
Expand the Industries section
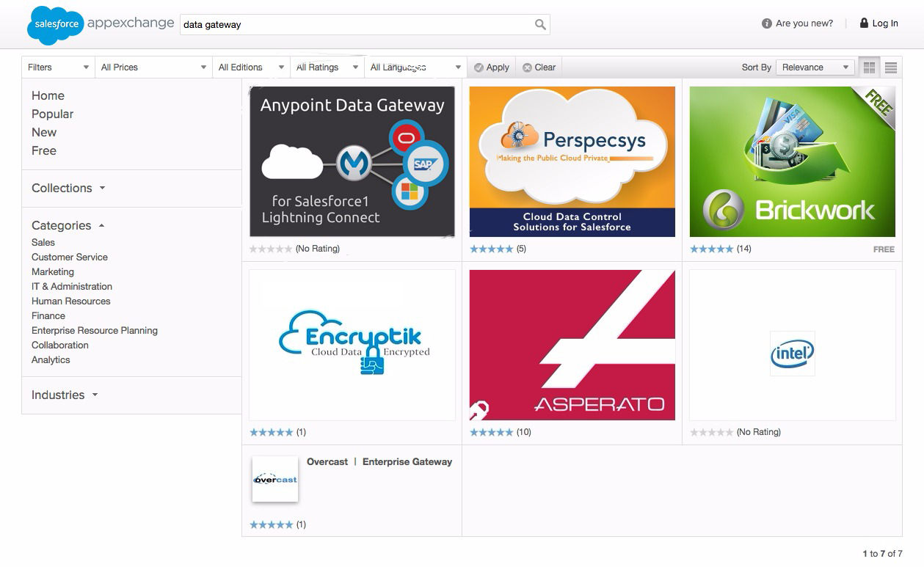pyautogui.click(x=65, y=395)
